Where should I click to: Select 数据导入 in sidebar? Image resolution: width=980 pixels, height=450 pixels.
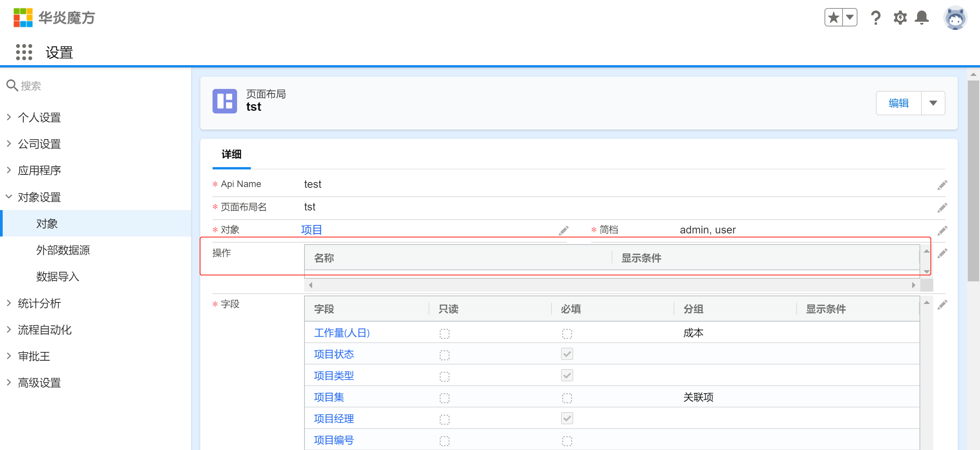(x=57, y=276)
